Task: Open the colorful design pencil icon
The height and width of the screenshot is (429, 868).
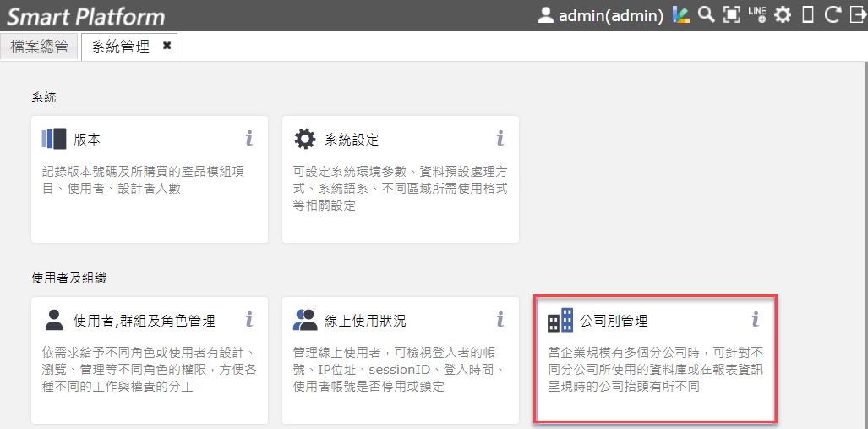Action: pos(681,15)
